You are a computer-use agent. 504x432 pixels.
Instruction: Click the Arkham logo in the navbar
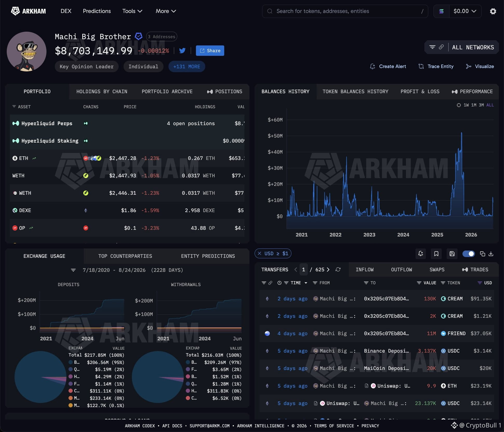coord(28,11)
